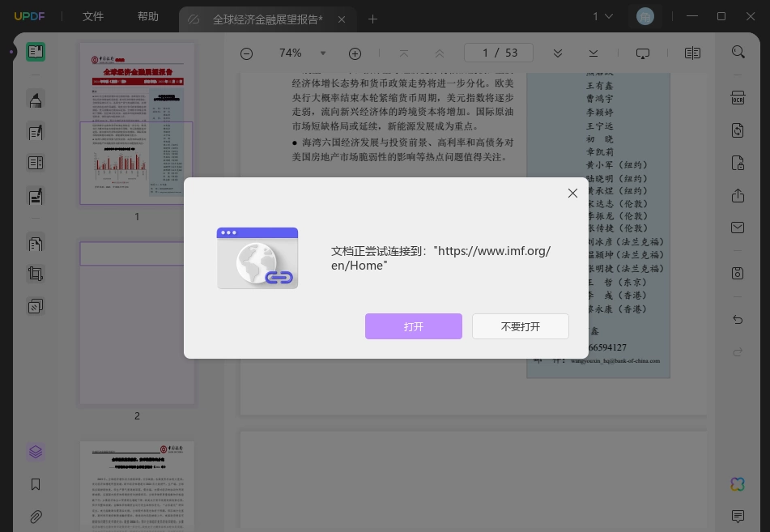Go to the next page
Image resolution: width=770 pixels, height=532 pixels.
[557, 53]
